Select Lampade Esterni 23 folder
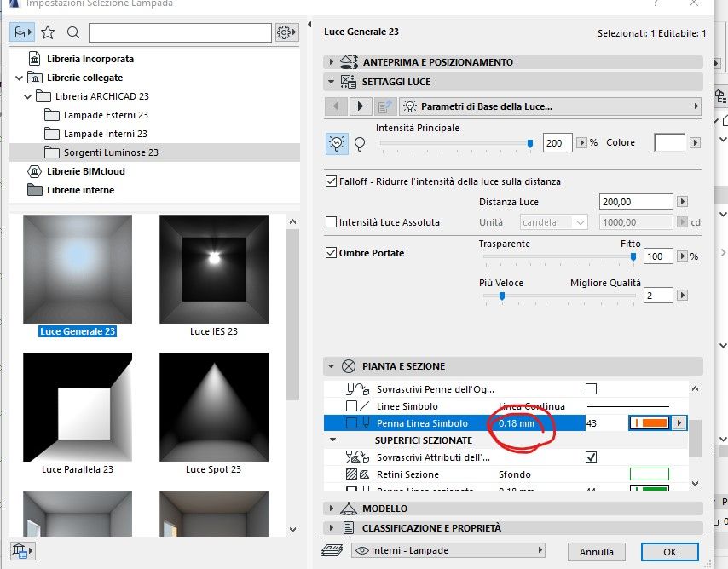The image size is (728, 569). [x=106, y=115]
